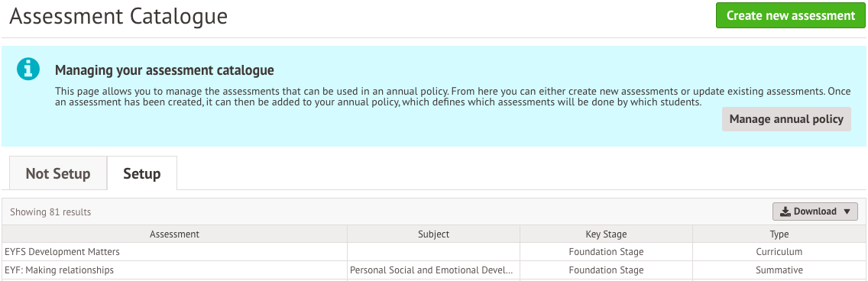Open Manage annual policy
Screen dimensions: 868x281
[786, 119]
